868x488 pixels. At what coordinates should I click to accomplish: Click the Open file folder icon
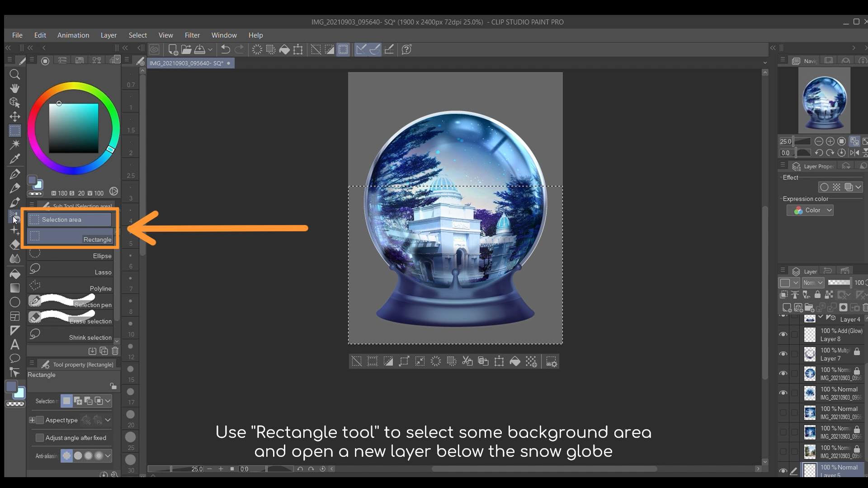tap(186, 50)
